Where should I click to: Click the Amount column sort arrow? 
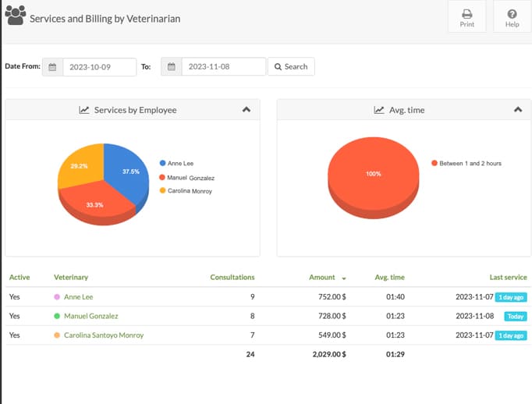point(344,278)
